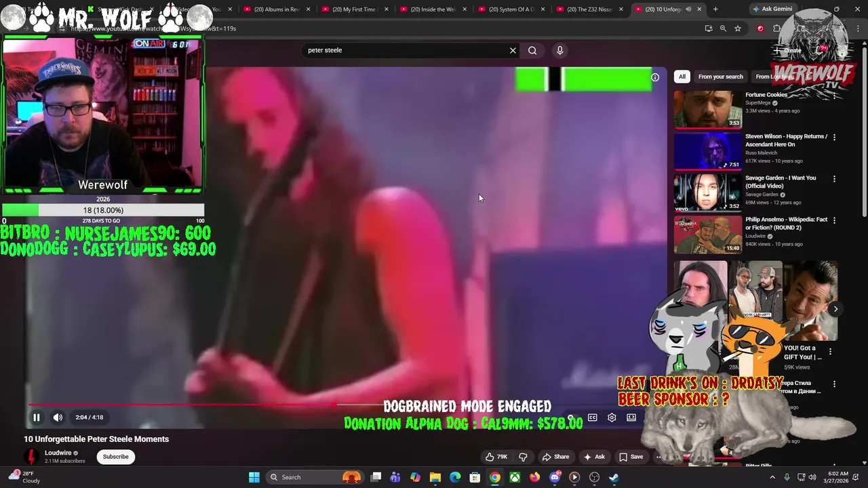Open Loudwire channel avatar
Screen dimensions: 868x488
[31, 457]
